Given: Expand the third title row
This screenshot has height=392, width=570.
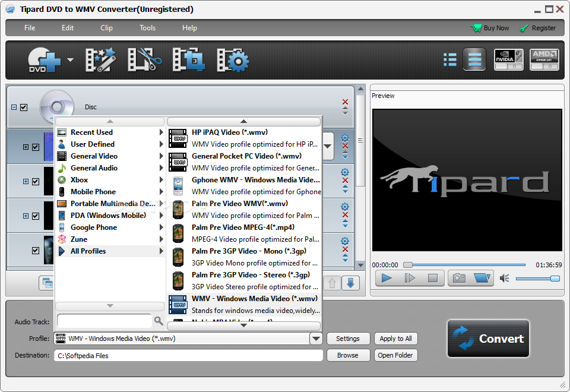Looking at the screenshot, I should tap(26, 216).
